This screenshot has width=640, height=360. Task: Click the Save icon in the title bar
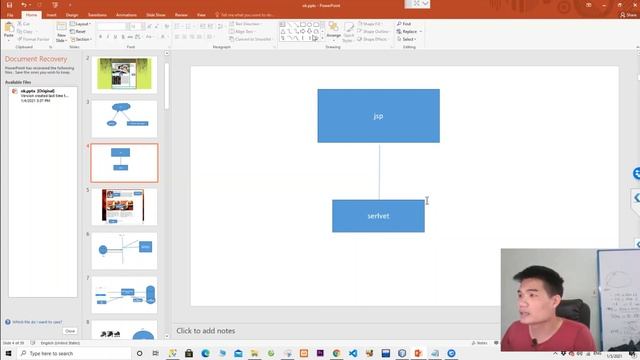point(9,5)
